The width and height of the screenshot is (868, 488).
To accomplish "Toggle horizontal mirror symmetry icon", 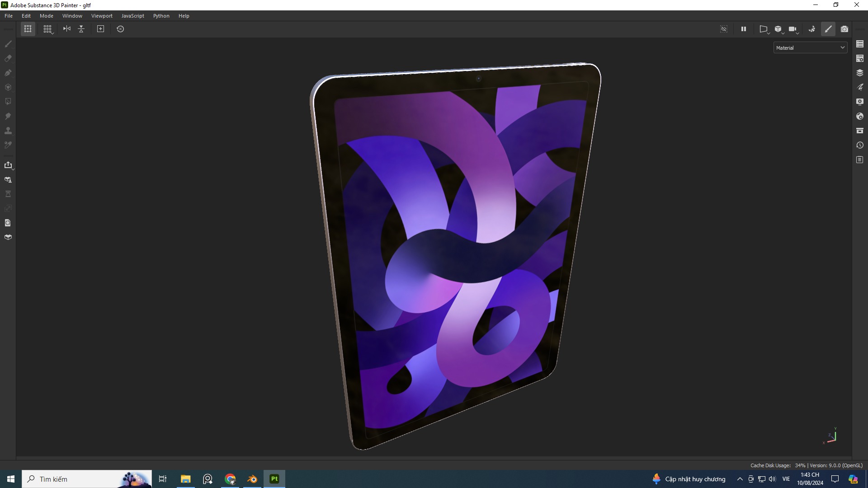I will 67,29.
